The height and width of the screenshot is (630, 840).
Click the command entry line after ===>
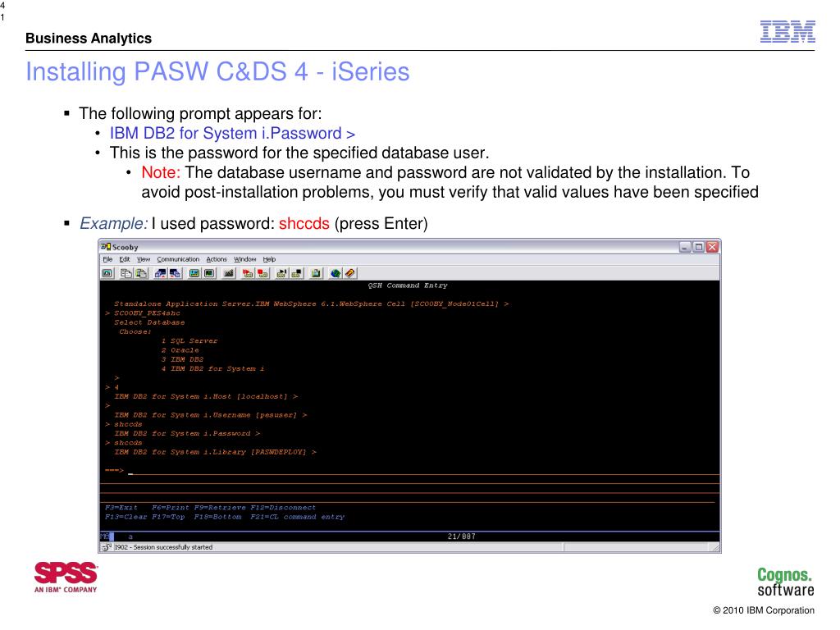click(x=423, y=471)
